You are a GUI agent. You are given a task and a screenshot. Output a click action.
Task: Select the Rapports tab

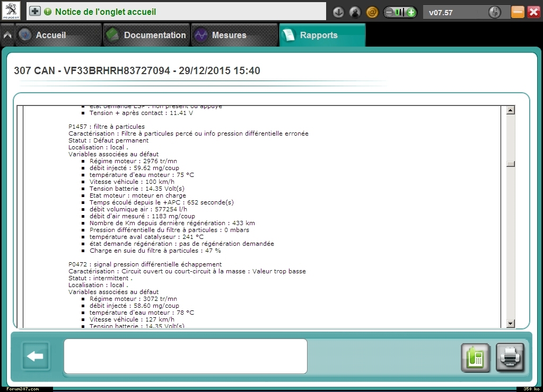318,35
